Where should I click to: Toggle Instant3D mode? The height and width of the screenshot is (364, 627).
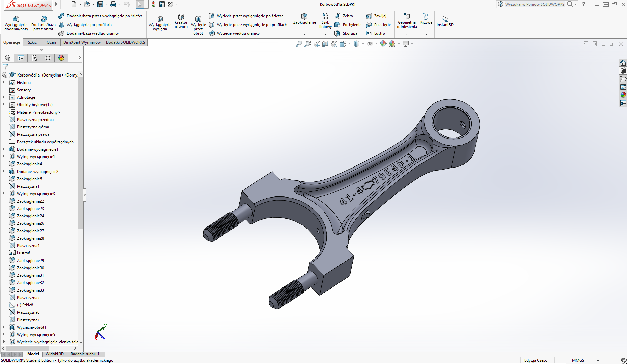click(x=445, y=21)
